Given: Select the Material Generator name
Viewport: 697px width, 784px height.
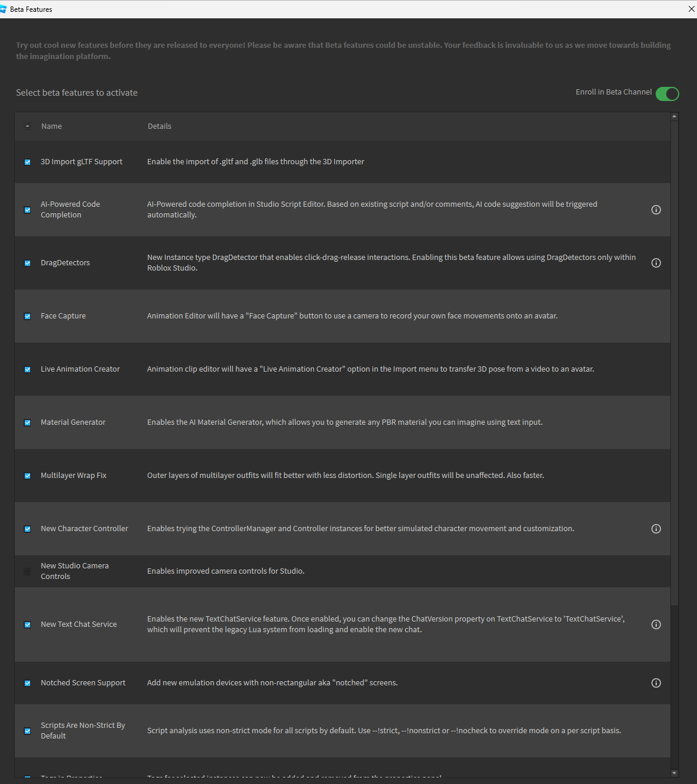Looking at the screenshot, I should coord(73,422).
